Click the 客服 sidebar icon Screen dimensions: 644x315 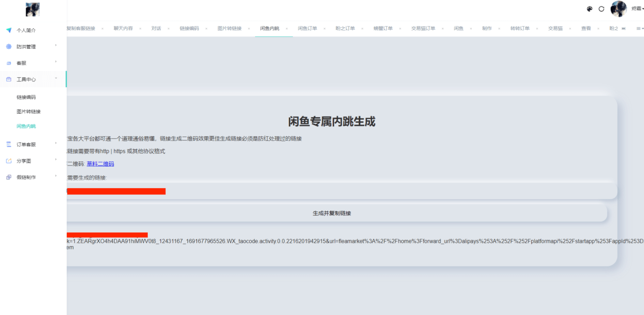pyautogui.click(x=9, y=63)
